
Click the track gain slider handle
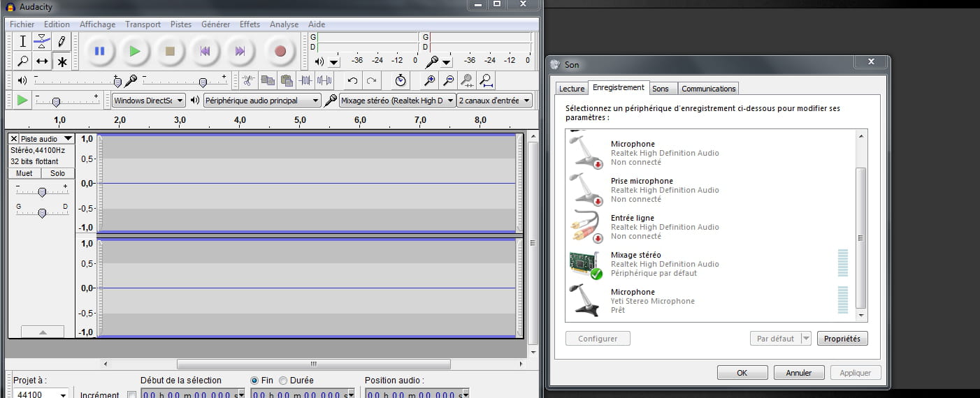pos(42,192)
